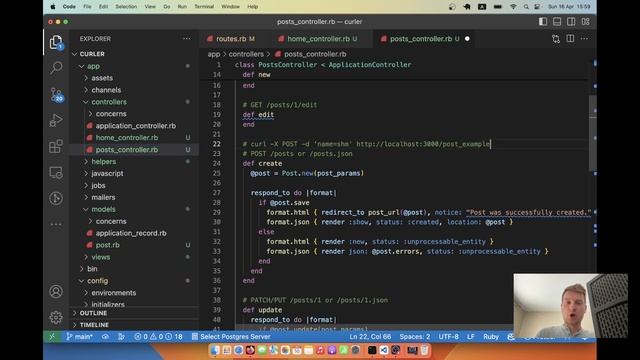Image resolution: width=640 pixels, height=360 pixels.
Task: Open the Selection menu
Action: tap(126, 7)
